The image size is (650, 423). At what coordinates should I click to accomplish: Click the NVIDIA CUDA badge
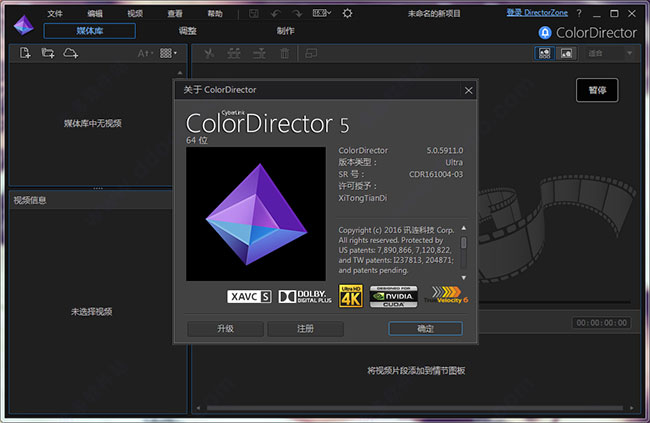pyautogui.click(x=393, y=297)
